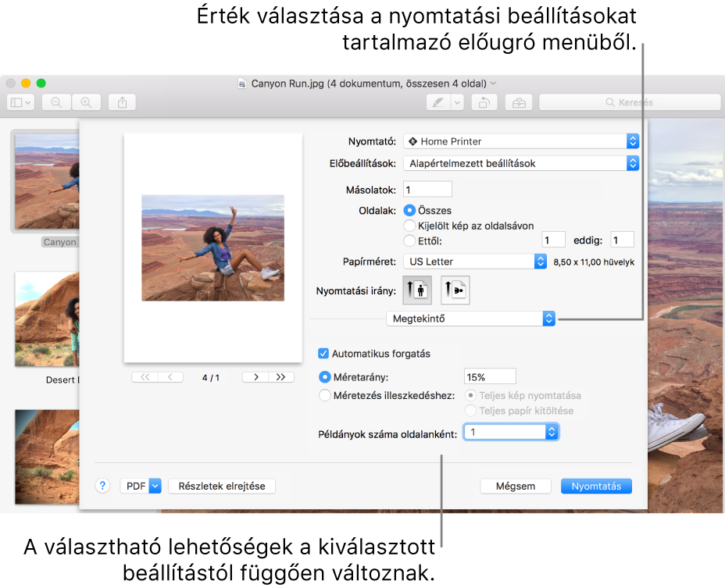Expand the Papírméret US Letter dropdown
Image resolution: width=725 pixels, height=588 pixels.
point(474,262)
